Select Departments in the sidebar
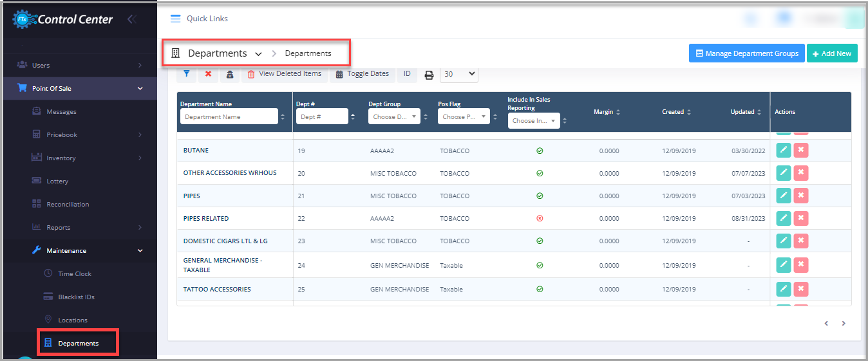The width and height of the screenshot is (868, 361). tap(78, 343)
